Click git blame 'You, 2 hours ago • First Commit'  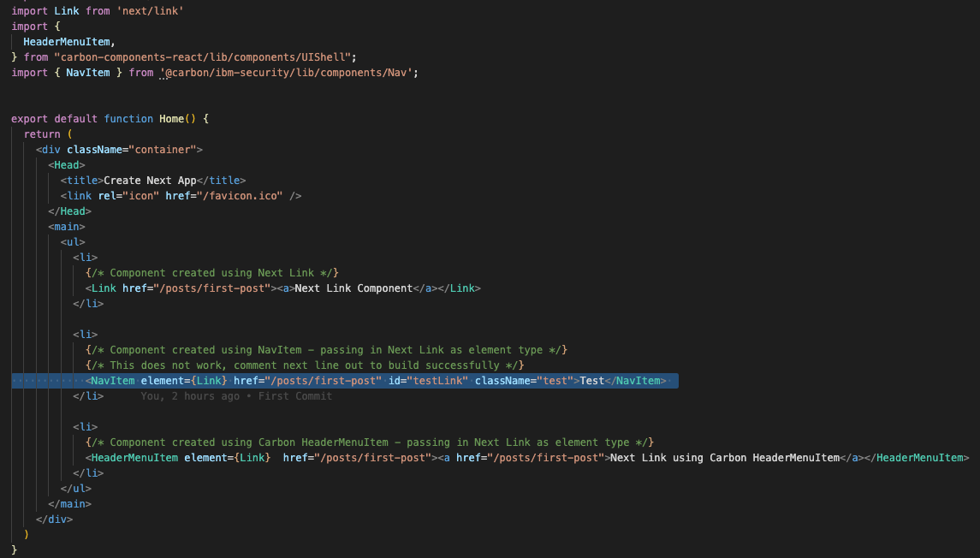[236, 396]
